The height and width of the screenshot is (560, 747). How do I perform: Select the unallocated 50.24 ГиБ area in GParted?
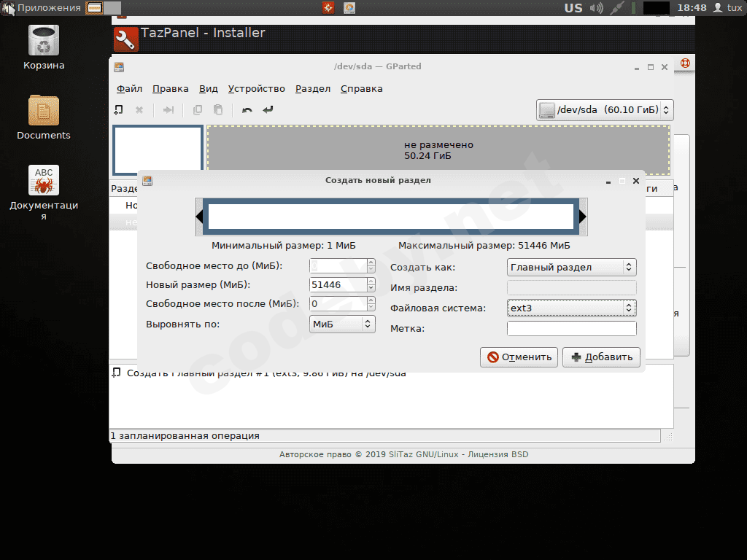438,150
